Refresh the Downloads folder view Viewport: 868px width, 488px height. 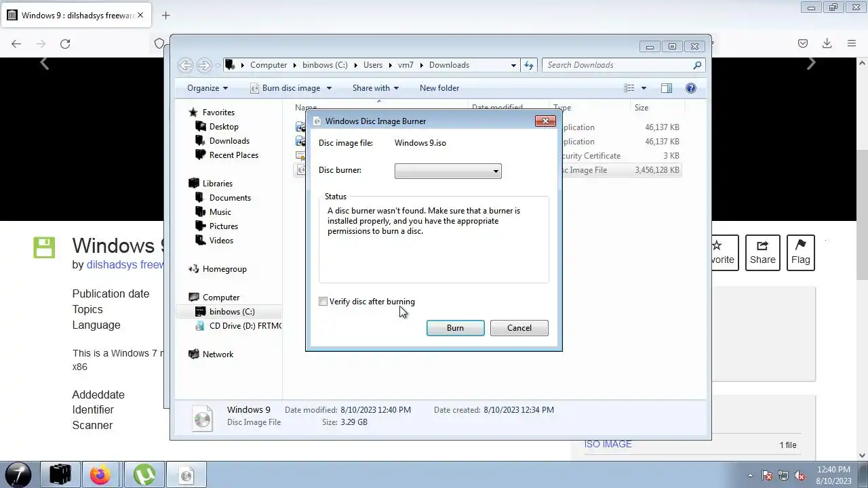[x=529, y=65]
